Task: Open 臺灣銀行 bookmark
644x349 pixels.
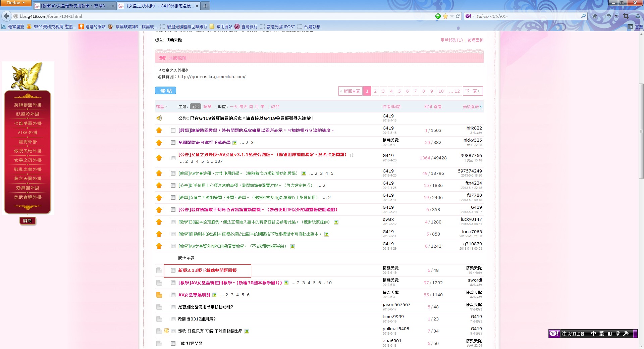Action: pyautogui.click(x=246, y=27)
